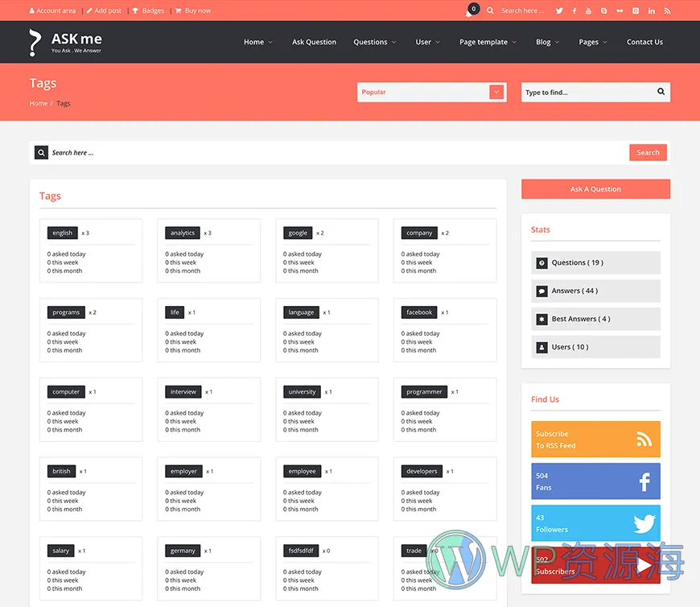700x607 pixels.
Task: Expand the Blog menu dropdown
Action: click(x=547, y=42)
